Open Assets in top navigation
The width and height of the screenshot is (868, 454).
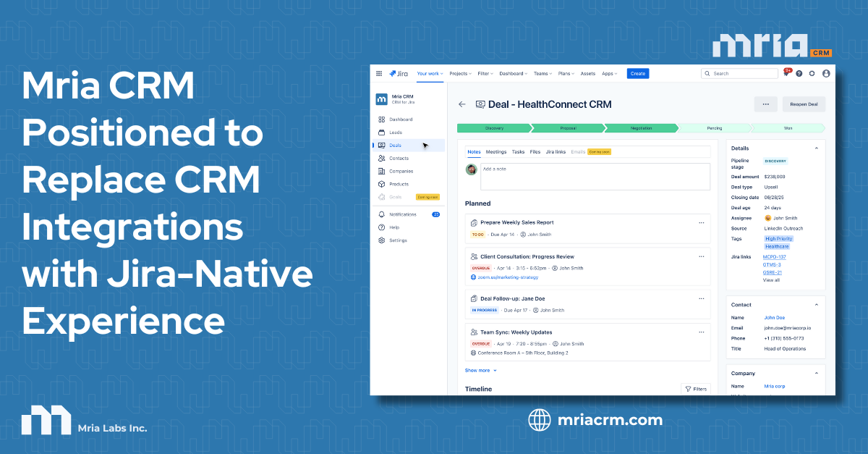(x=588, y=73)
